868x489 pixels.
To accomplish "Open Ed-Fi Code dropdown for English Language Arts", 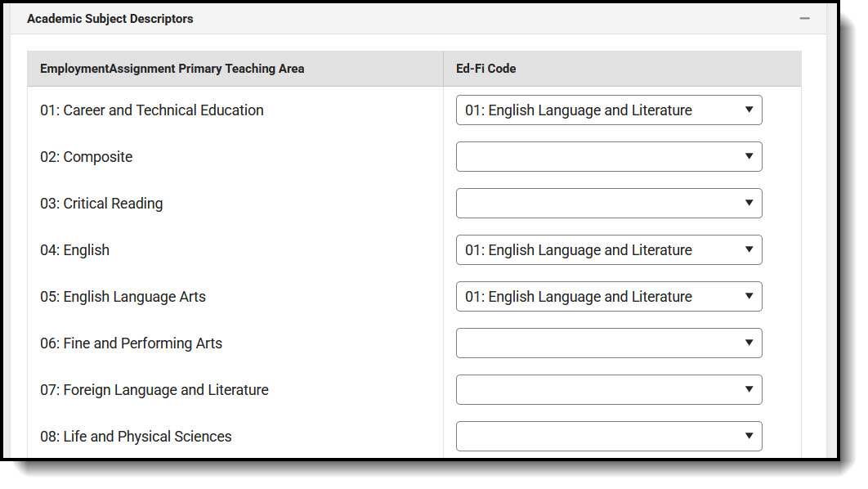I will [608, 297].
